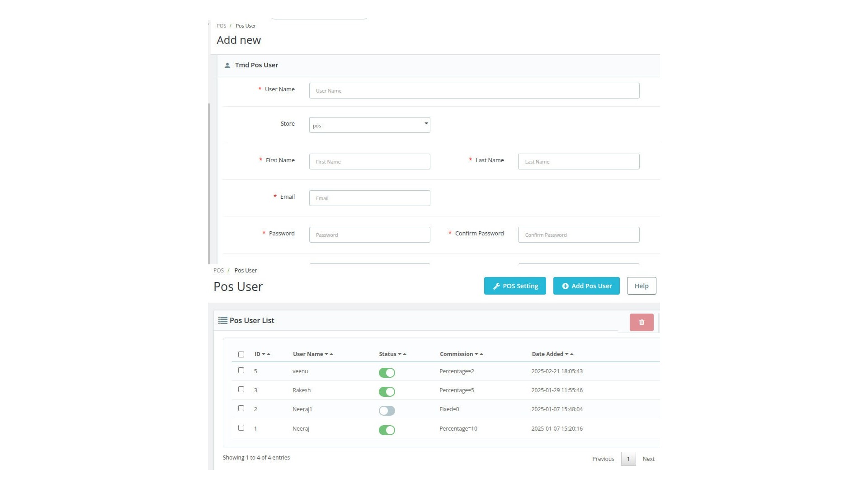Sort User Name column arrows
The image size is (868, 488).
click(329, 354)
